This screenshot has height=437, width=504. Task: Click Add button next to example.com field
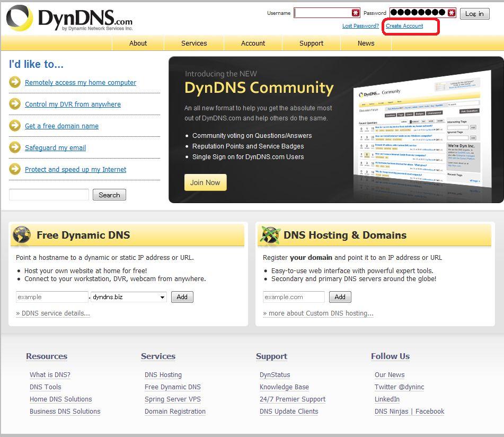(340, 297)
